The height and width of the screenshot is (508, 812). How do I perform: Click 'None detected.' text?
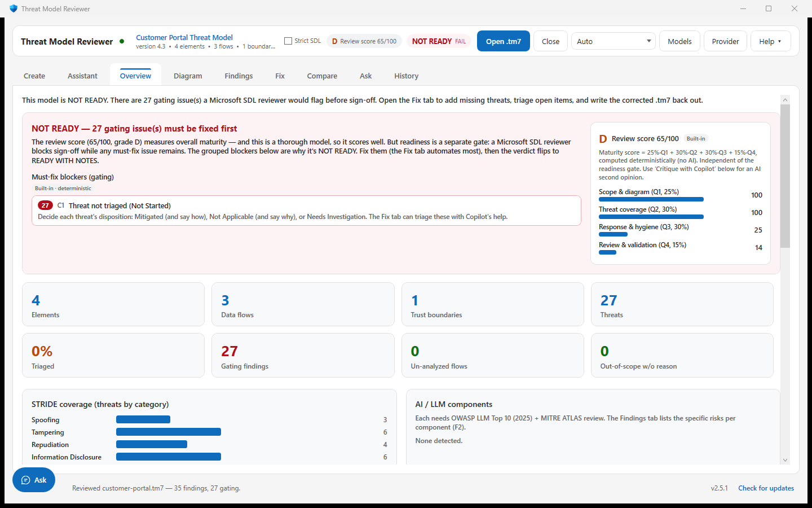pos(439,441)
